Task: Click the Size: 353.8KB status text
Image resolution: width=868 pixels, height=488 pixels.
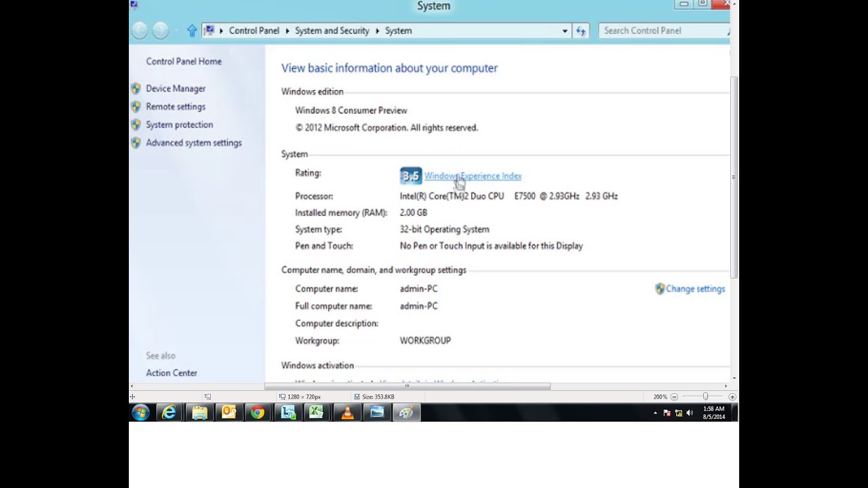Action: pos(378,396)
